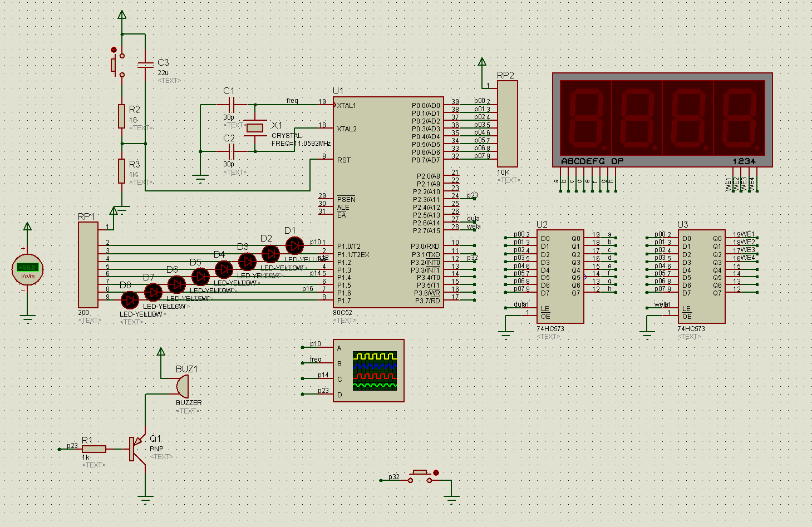
Task: Select the C1 30p capacitor
Action: 232,105
